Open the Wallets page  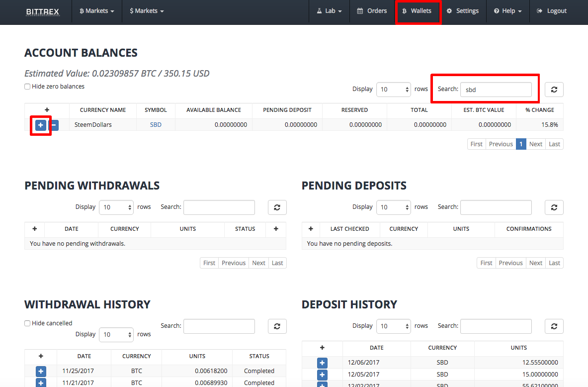(417, 11)
